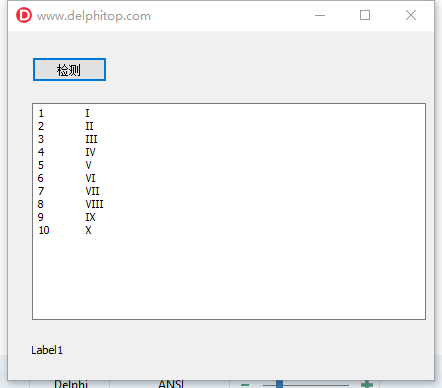
Task: Click the red D application icon
Action: tap(24, 15)
